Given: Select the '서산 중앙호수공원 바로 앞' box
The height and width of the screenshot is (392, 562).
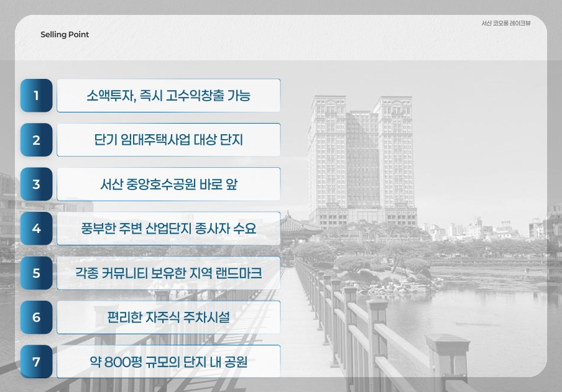Looking at the screenshot, I should coord(168,184).
